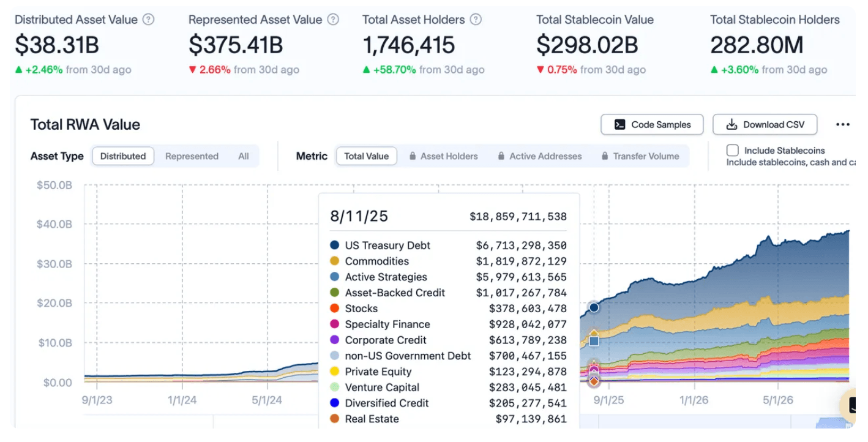Click the green up arrow next to +58.70%
This screenshot has height=442, width=868.
(367, 70)
